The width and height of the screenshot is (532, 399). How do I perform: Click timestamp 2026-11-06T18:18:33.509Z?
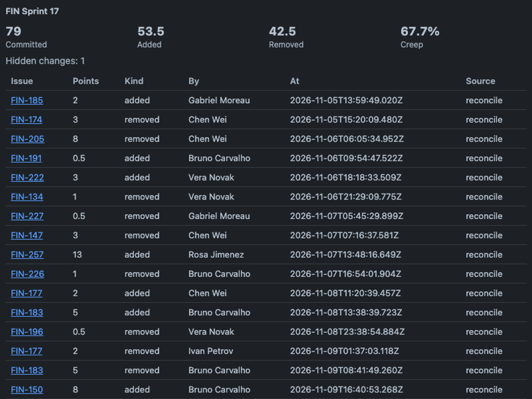(346, 177)
